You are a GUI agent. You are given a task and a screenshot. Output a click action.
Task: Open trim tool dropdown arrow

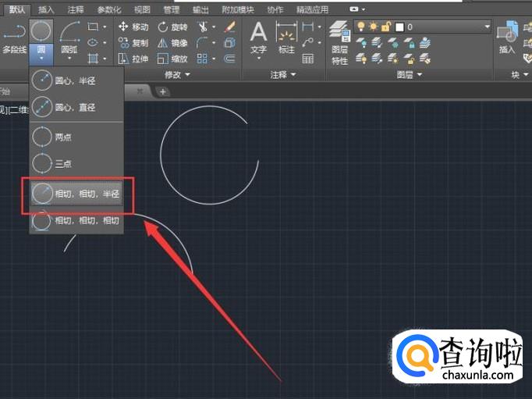(x=214, y=27)
